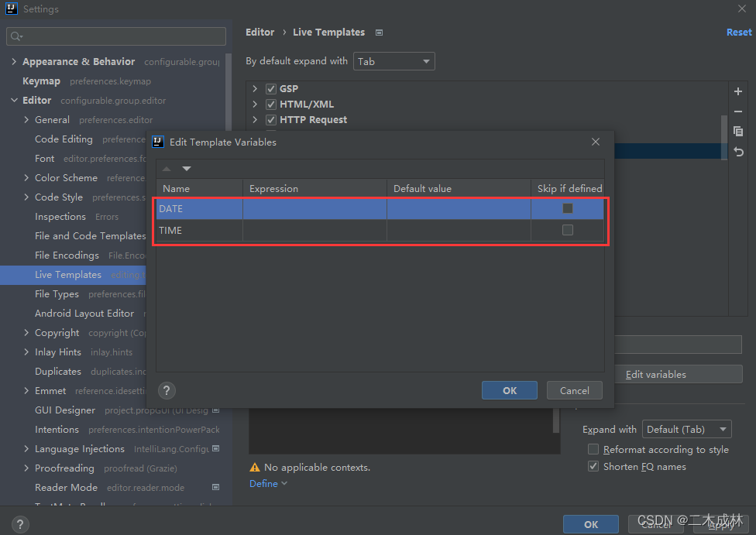Screen dimensions: 756x535
Task: Open Settings help question mark icon
Action: pyautogui.click(x=20, y=524)
